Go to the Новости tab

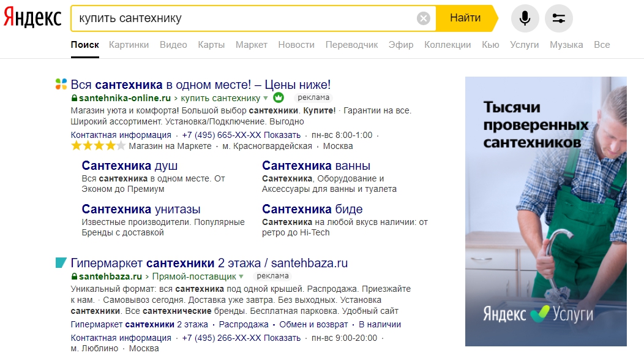(x=296, y=45)
